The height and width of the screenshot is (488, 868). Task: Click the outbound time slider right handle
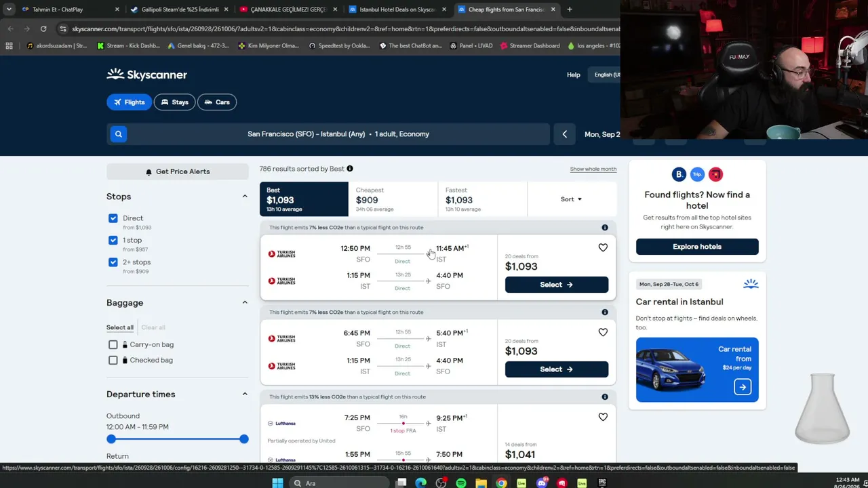coord(244,439)
